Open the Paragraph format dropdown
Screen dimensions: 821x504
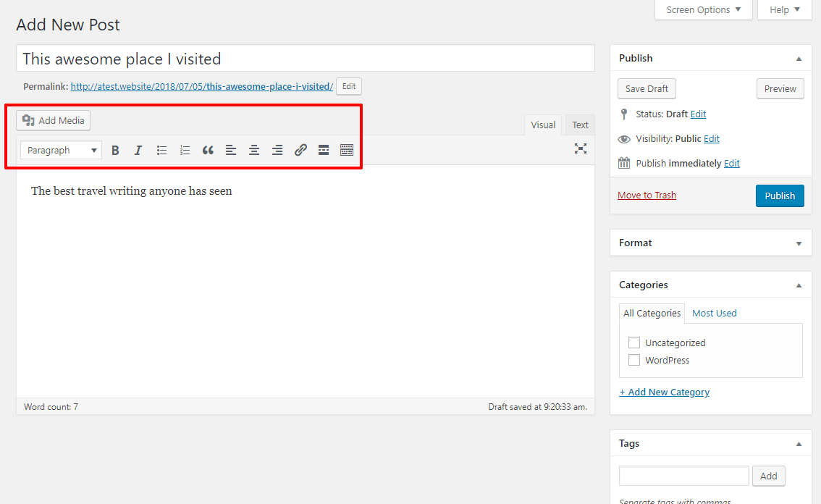61,151
